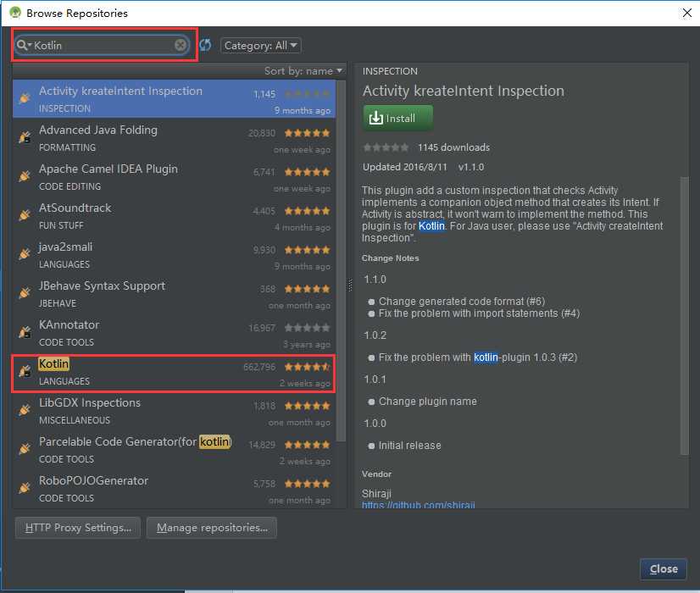Click the Kotlin search input field
This screenshot has height=593, width=700.
[x=103, y=45]
